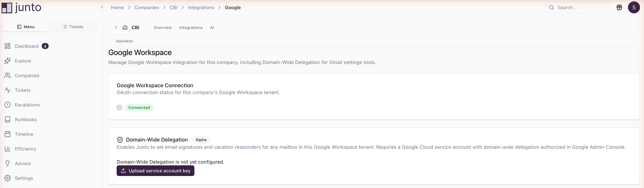Open the Overview tab
Viewport: 644px width, 188px height.
tap(163, 27)
